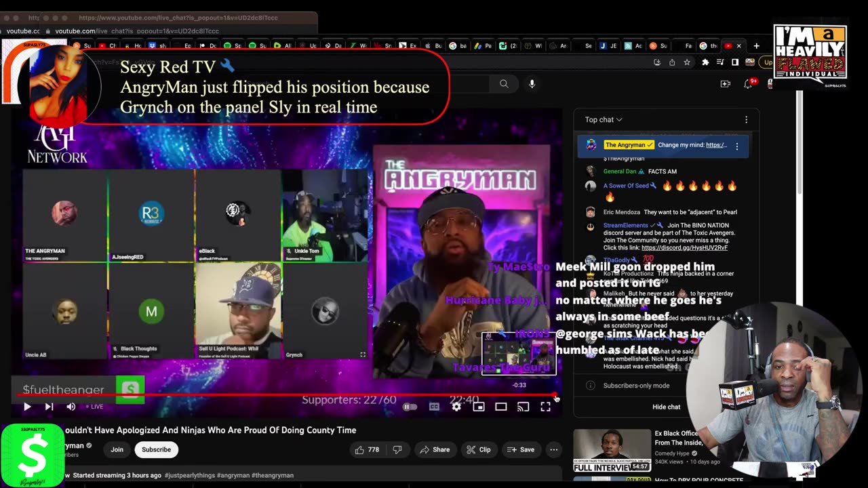Screen dimensions: 868x488
Task: Start voice search with the microphone
Action: point(532,83)
